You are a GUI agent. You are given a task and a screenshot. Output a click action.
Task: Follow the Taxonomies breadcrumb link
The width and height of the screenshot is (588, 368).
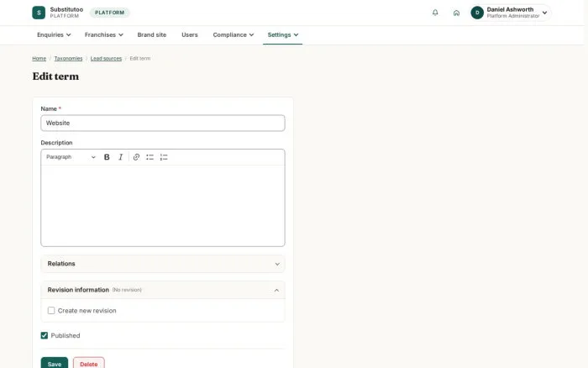pos(68,59)
